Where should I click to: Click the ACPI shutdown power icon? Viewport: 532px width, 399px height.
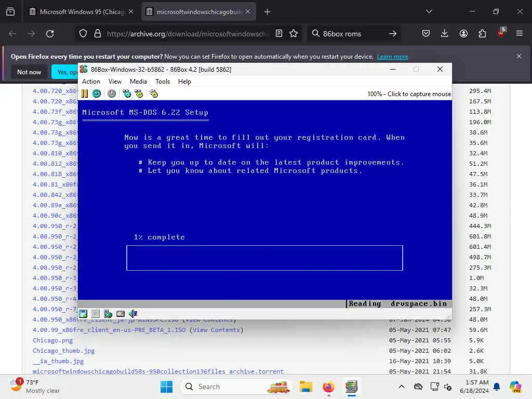(112, 94)
